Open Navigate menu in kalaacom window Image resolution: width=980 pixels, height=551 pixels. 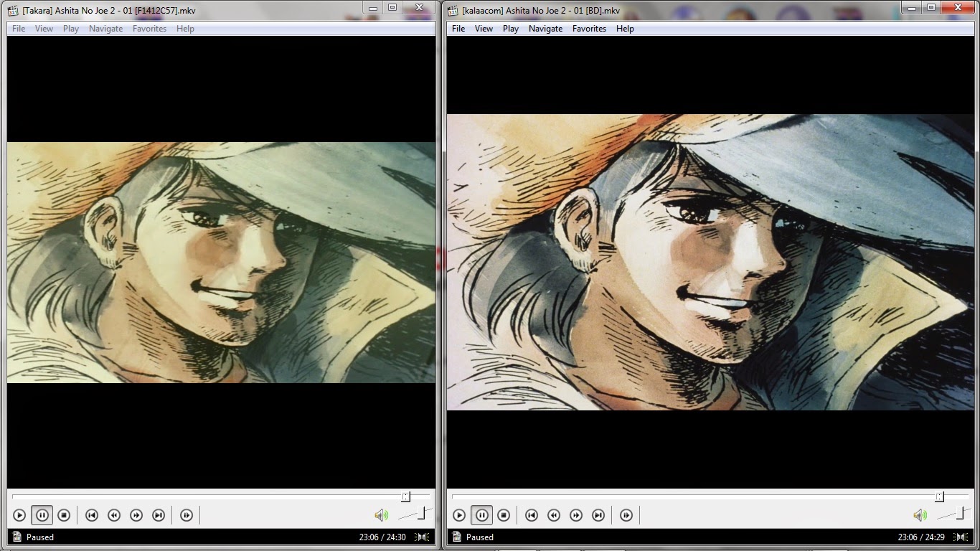pyautogui.click(x=546, y=29)
